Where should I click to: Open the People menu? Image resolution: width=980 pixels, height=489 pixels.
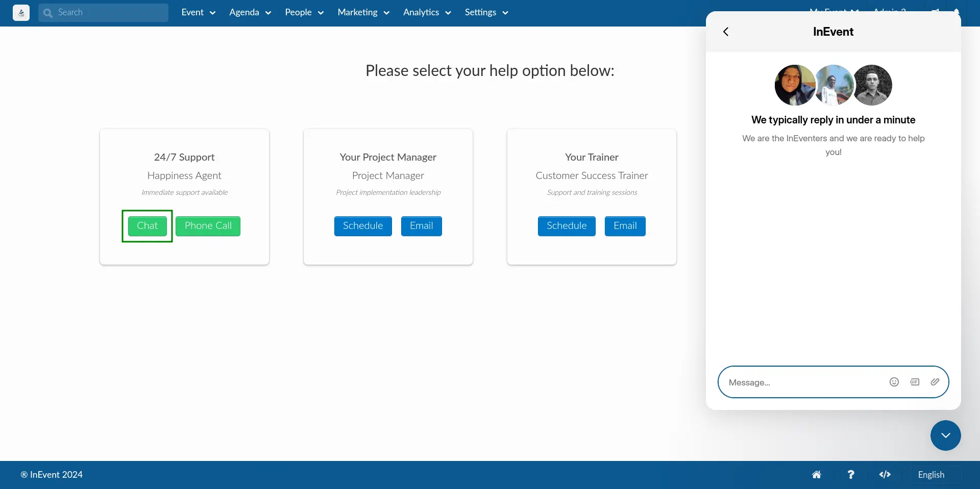[x=304, y=13]
